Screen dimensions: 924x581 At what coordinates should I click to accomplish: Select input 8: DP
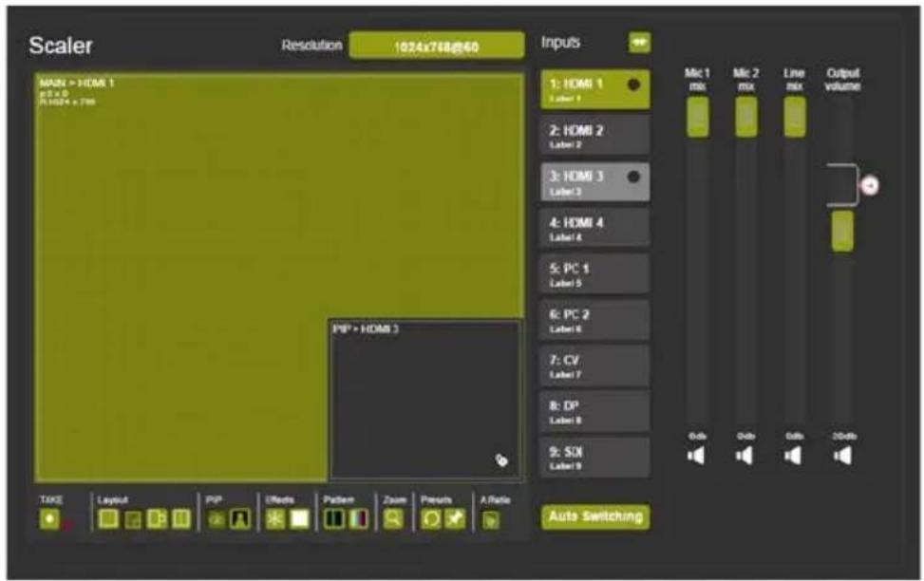pos(595,411)
